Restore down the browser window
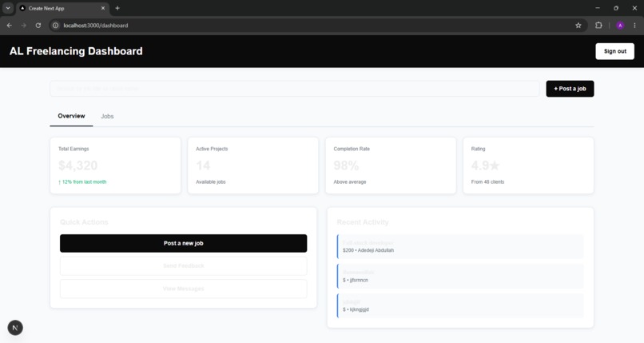This screenshot has width=644, height=343. [x=616, y=8]
